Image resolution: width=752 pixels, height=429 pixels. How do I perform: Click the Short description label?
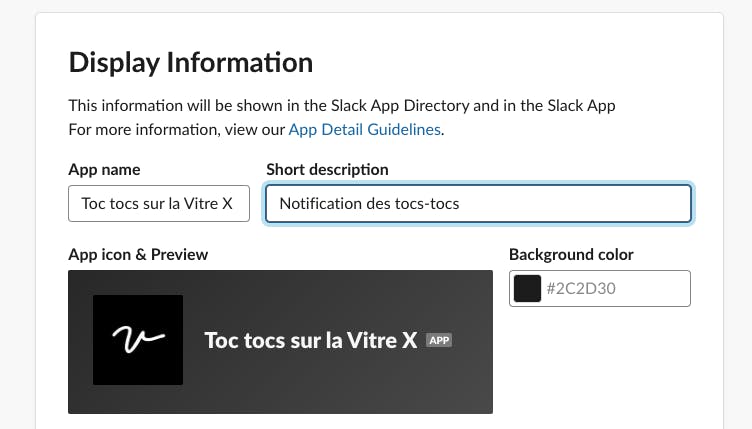click(327, 170)
